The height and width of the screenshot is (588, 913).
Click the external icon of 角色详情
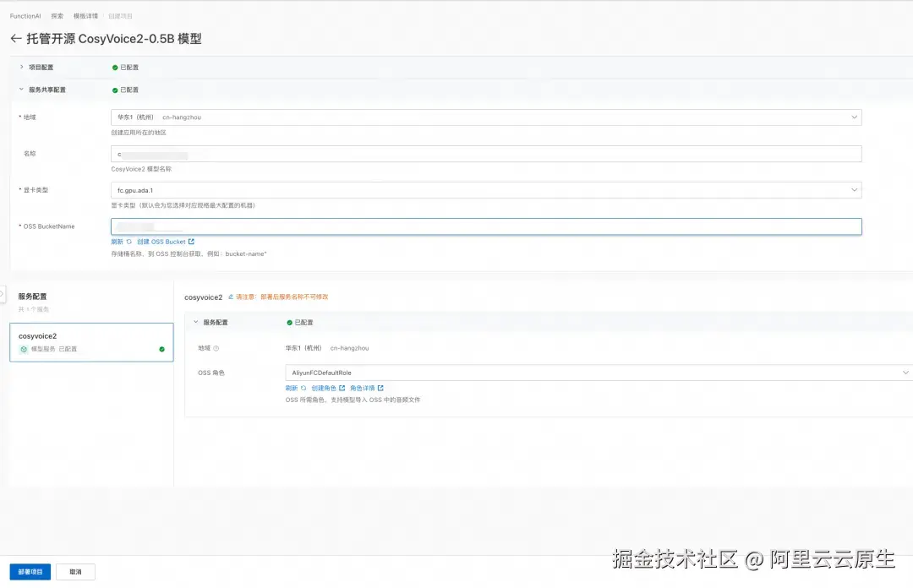pos(380,389)
